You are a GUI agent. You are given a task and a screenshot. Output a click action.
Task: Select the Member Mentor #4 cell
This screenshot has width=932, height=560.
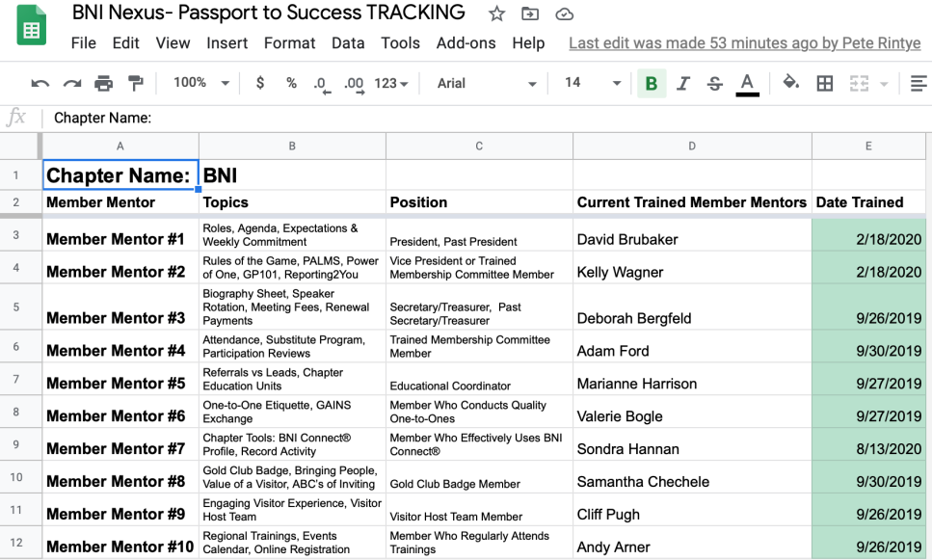(120, 346)
